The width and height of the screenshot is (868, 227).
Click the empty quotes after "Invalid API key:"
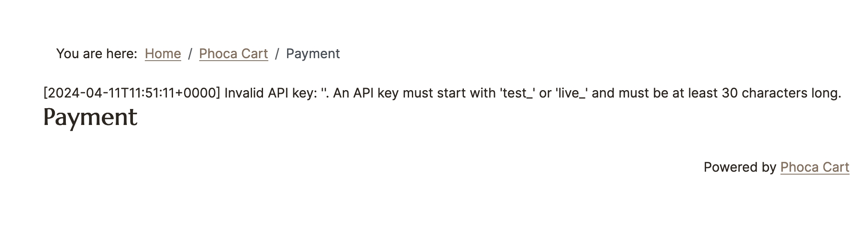tap(324, 93)
